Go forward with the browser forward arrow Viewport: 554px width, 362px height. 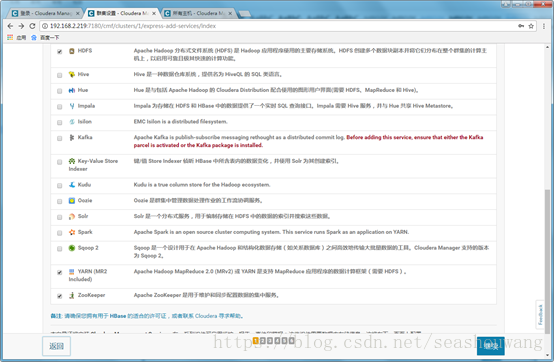point(21,26)
